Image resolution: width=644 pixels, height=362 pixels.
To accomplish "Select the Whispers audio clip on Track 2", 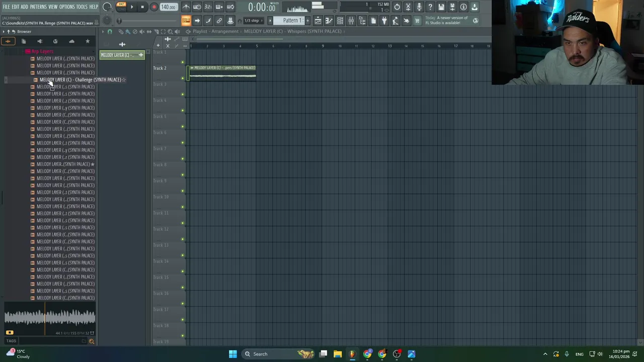I will pyautogui.click(x=223, y=73).
